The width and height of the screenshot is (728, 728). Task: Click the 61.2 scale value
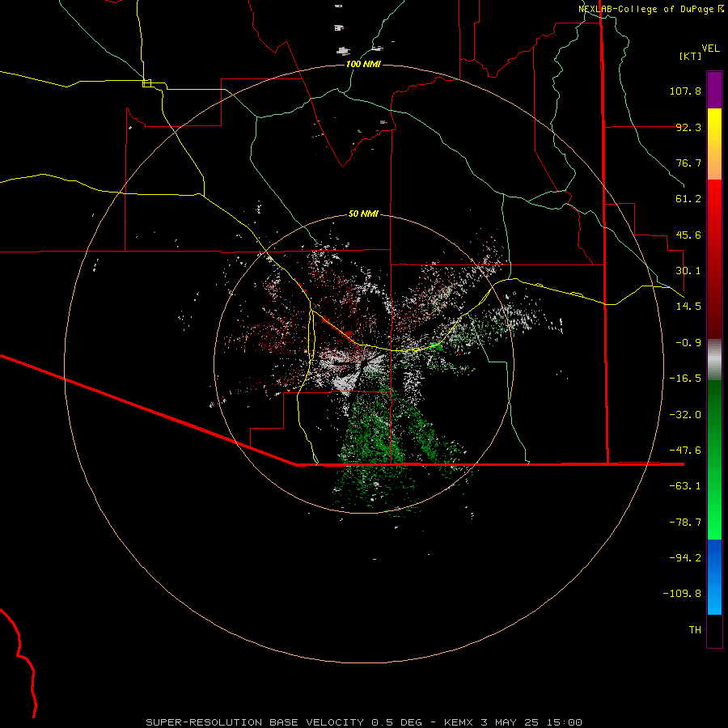coord(688,199)
